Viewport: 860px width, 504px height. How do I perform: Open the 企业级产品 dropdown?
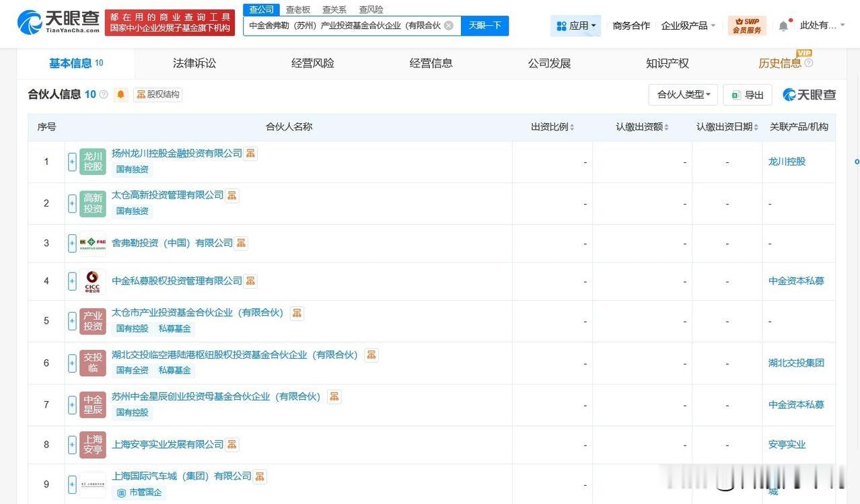688,26
